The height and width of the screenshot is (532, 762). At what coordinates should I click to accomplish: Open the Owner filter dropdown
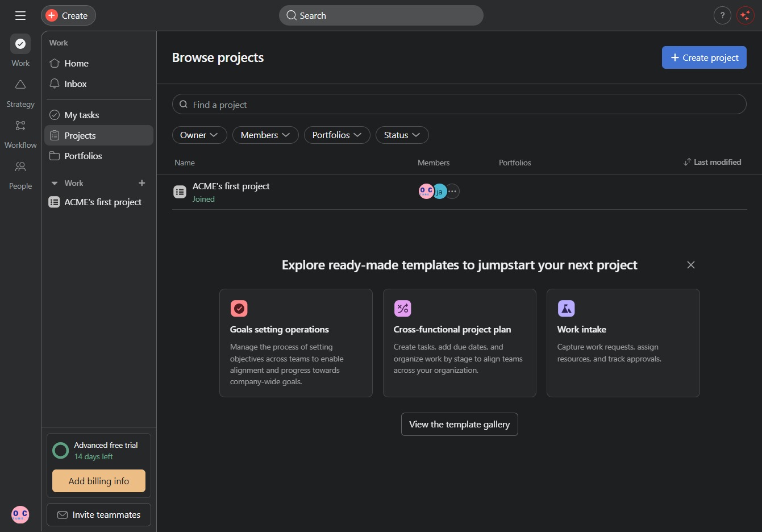pyautogui.click(x=199, y=135)
